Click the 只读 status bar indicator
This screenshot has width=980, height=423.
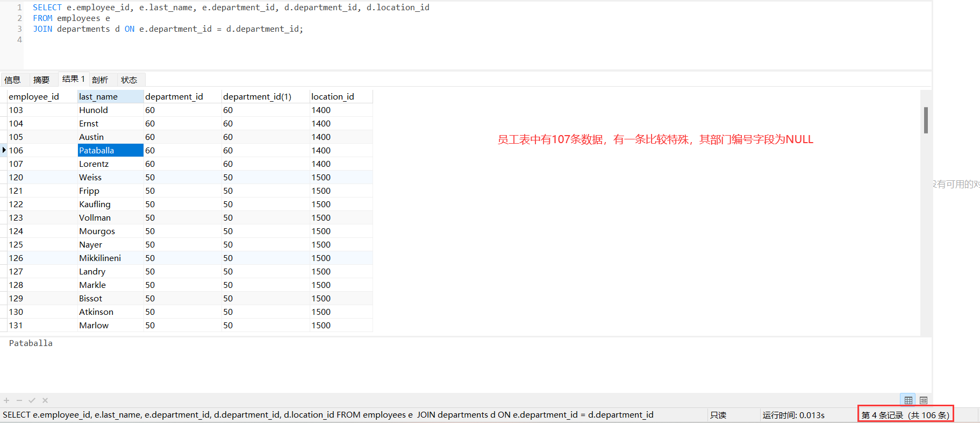click(718, 415)
